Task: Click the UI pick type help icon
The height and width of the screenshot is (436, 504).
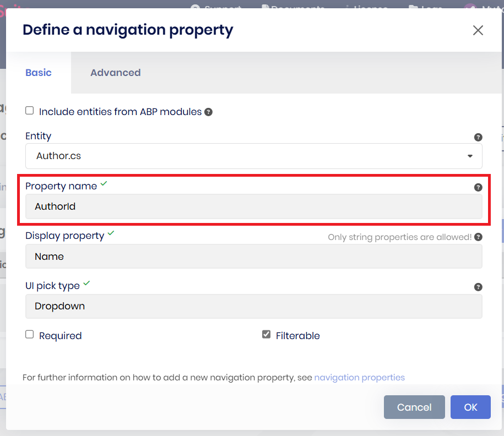Action: click(478, 287)
